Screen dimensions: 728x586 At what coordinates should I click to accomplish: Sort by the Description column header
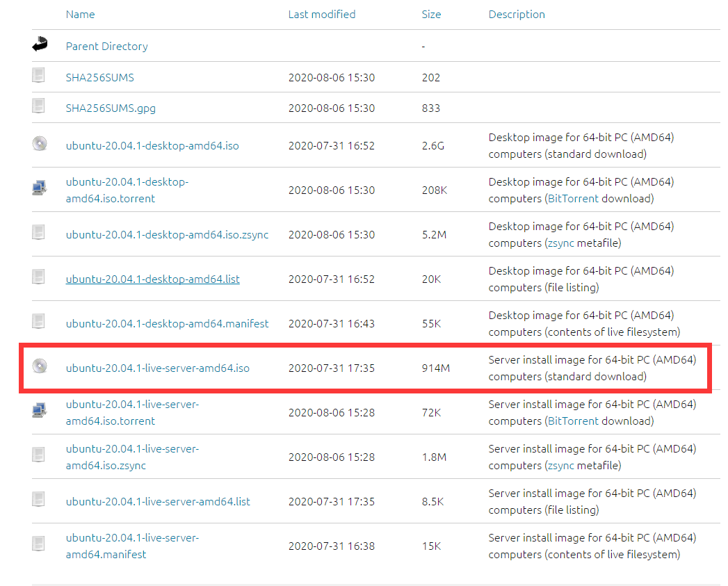517,15
